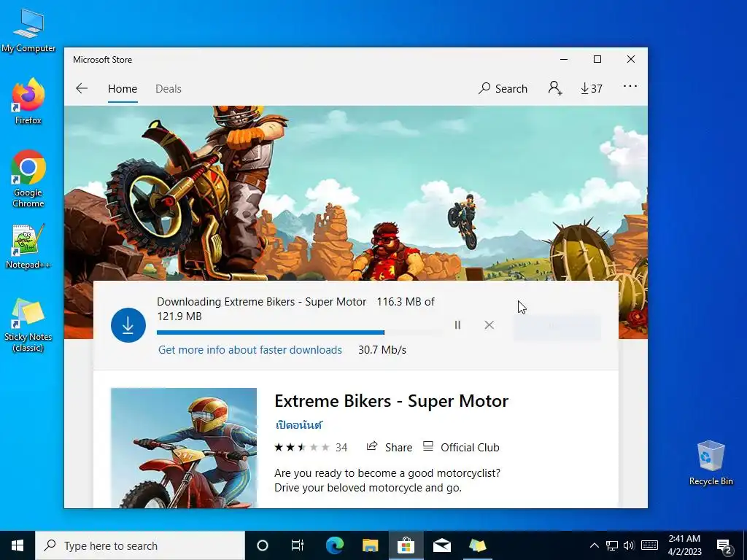Open File Explorer from the taskbar

[370, 545]
